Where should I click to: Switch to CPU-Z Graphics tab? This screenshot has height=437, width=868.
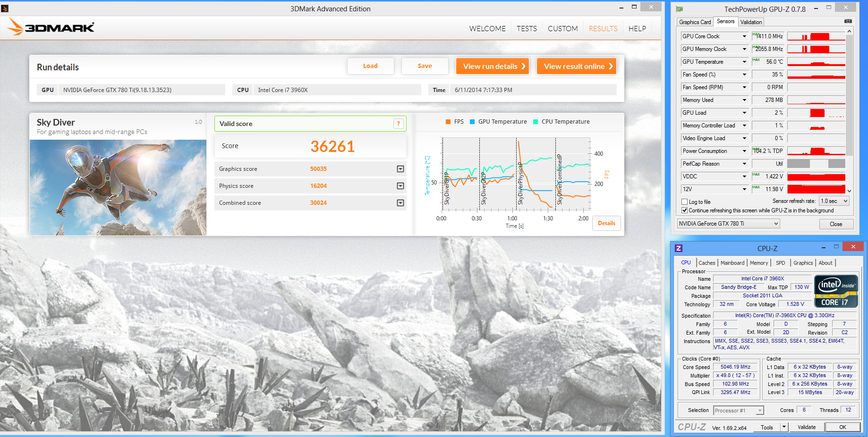tap(803, 263)
